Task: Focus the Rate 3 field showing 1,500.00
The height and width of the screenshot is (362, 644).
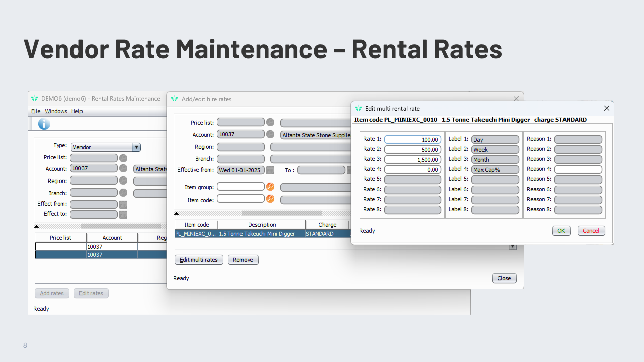Action: tap(413, 159)
